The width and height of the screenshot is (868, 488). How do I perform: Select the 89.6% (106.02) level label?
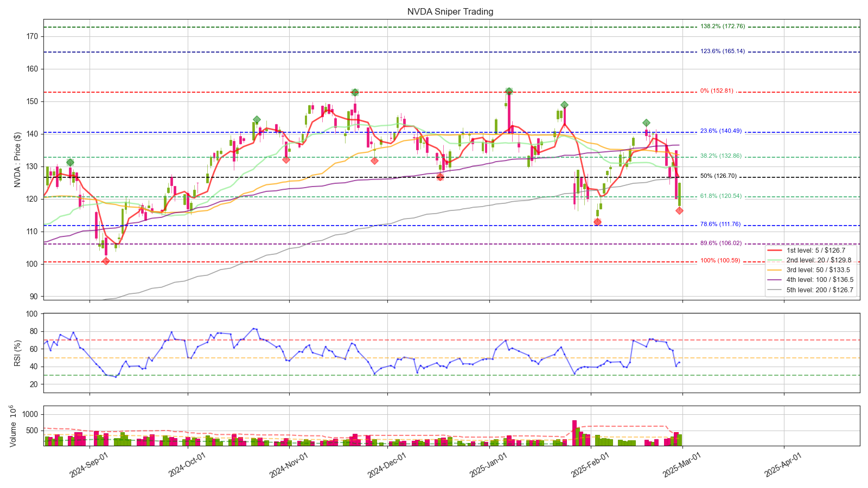720,243
